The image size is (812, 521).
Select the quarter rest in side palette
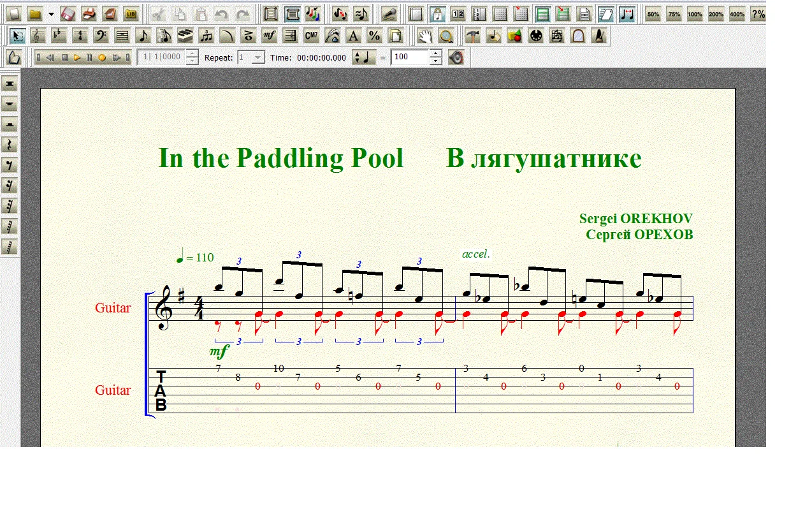click(10, 145)
